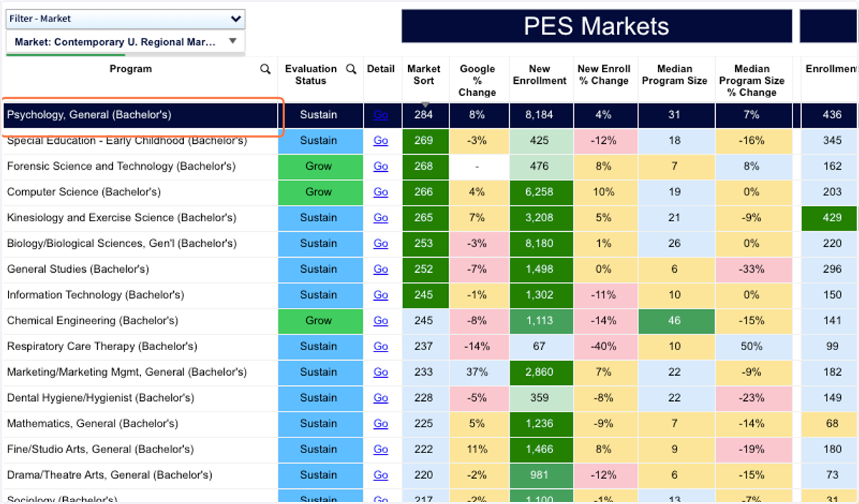The width and height of the screenshot is (859, 504).
Task: Click the Median Program Size % Change header
Action: [x=752, y=80]
